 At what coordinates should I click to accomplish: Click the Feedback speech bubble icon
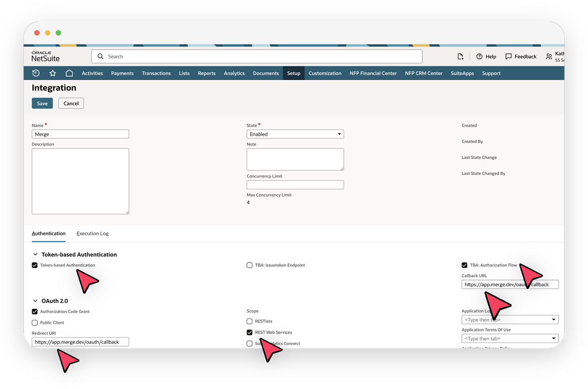coord(508,57)
